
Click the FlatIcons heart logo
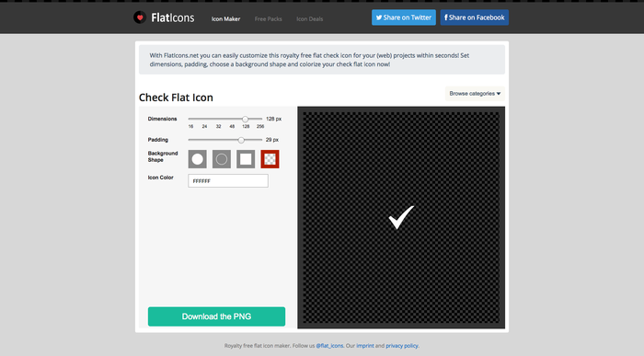coord(140,17)
